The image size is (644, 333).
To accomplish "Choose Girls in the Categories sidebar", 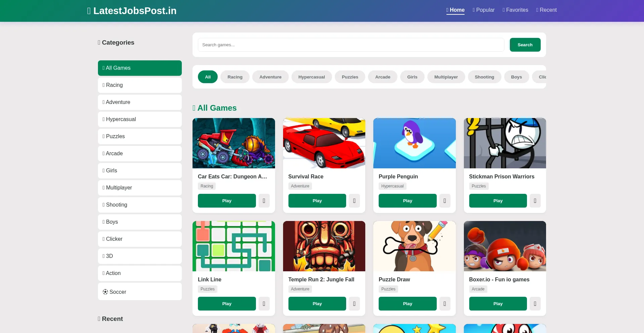I will coord(140,171).
